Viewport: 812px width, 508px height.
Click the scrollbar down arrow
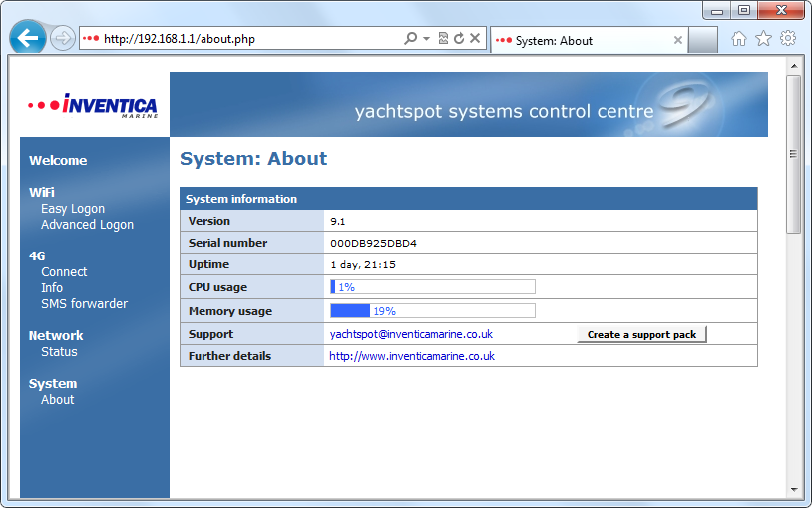(x=793, y=489)
